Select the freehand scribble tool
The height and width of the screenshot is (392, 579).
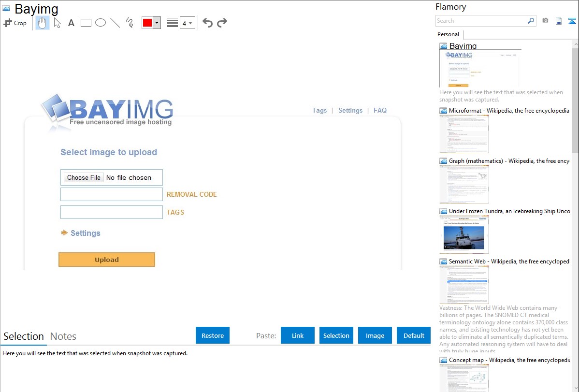130,23
